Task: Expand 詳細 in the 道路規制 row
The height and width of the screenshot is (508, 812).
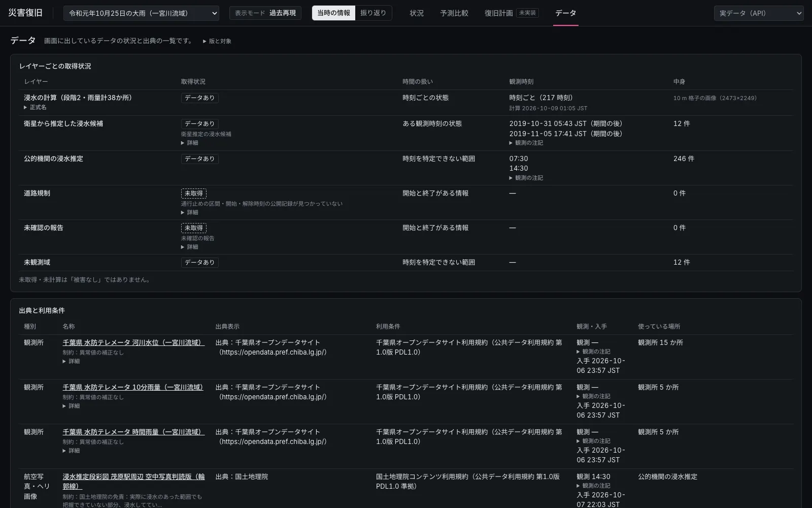Action: click(x=190, y=213)
